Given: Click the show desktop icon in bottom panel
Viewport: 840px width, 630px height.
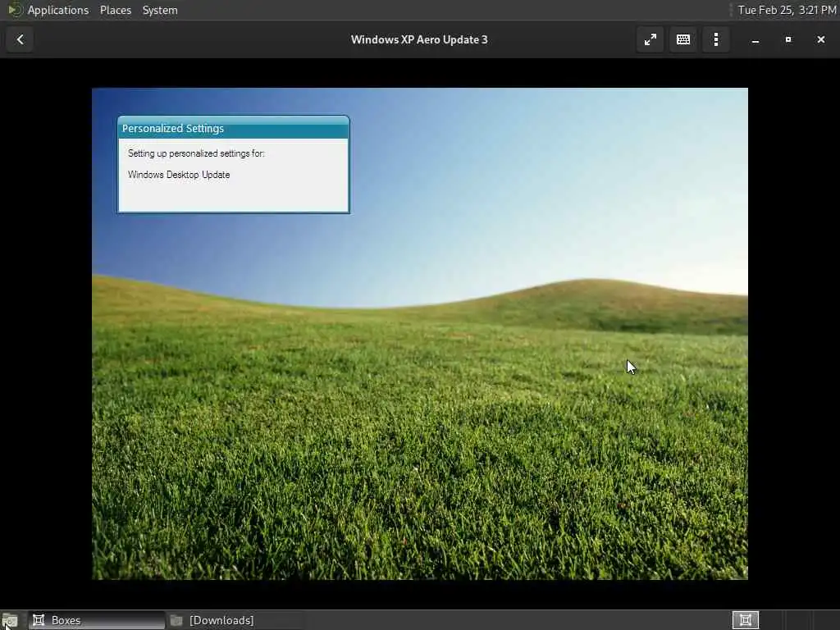Looking at the screenshot, I should [x=10, y=621].
